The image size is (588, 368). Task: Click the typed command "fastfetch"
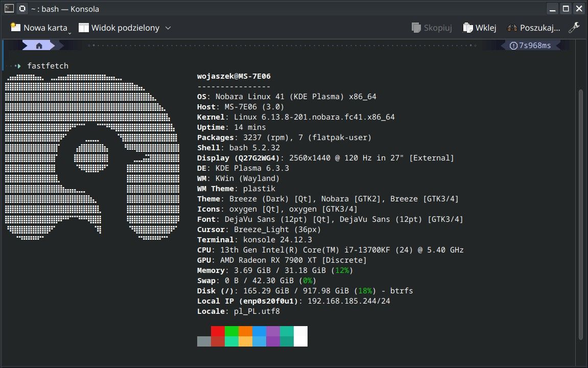point(48,66)
